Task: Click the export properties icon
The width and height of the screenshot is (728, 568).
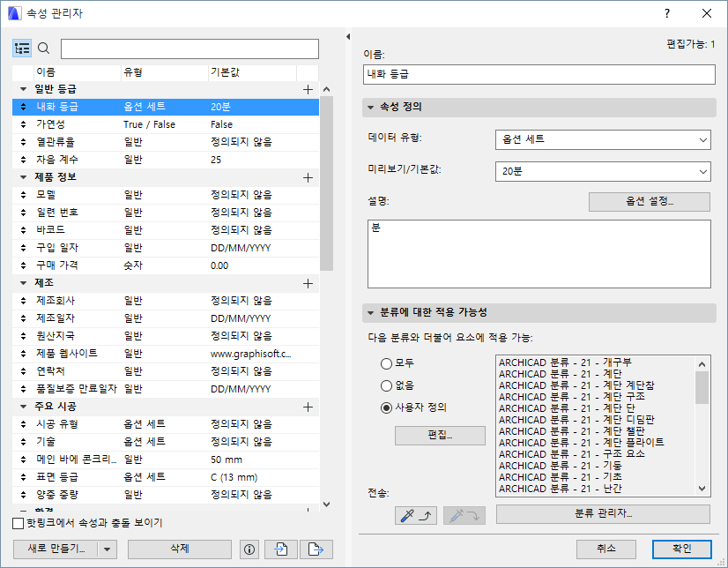Action: [x=316, y=549]
